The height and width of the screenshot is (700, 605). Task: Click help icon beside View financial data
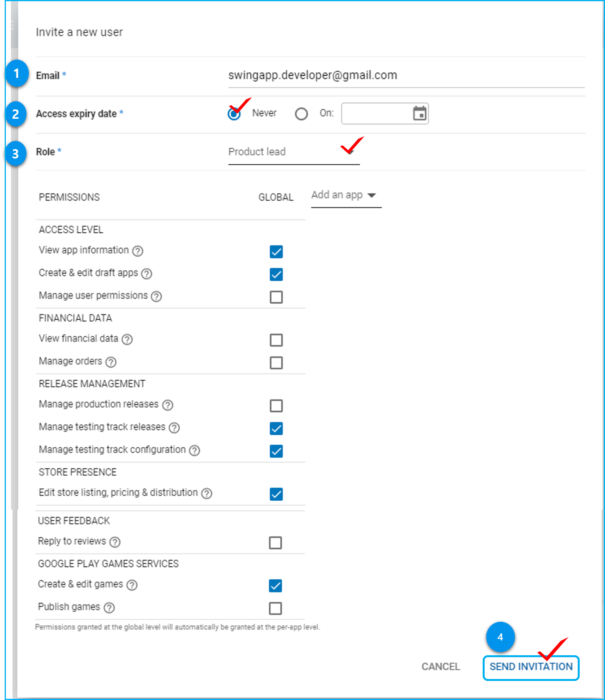click(x=127, y=339)
